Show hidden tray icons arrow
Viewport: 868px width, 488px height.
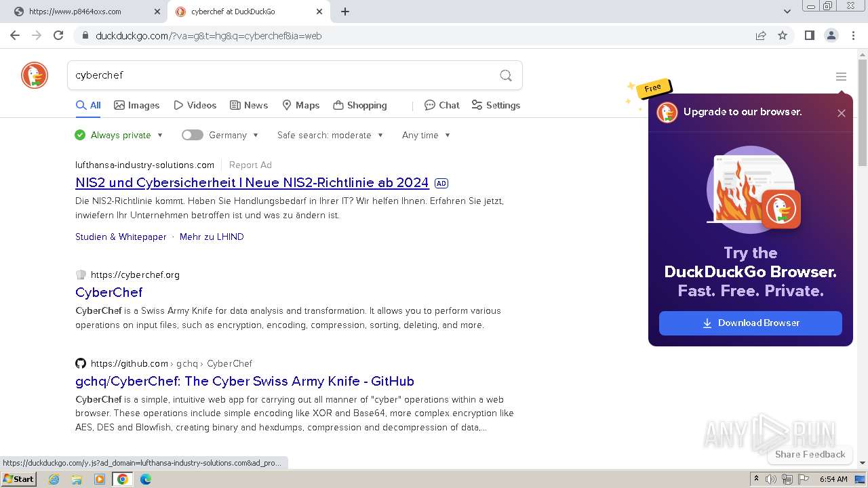point(756,479)
